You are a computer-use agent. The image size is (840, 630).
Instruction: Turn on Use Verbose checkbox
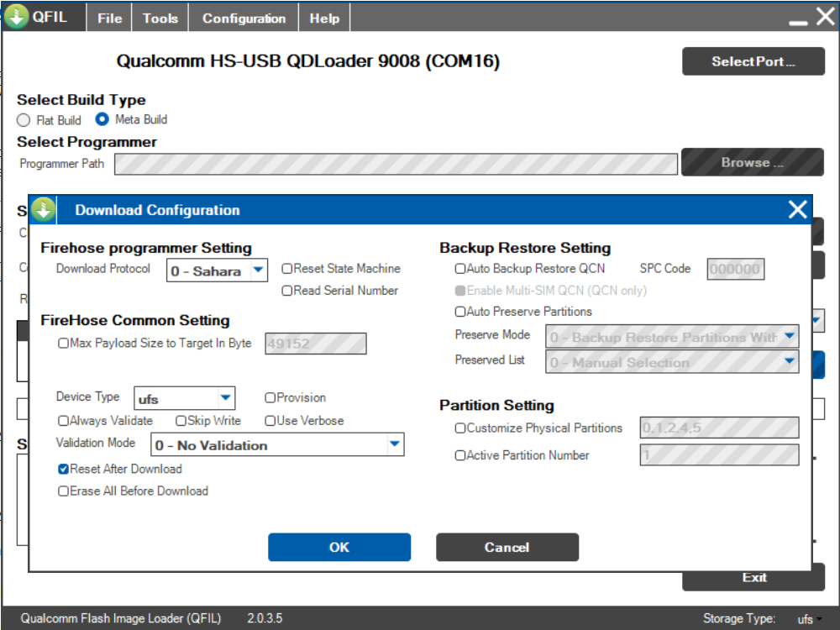270,421
